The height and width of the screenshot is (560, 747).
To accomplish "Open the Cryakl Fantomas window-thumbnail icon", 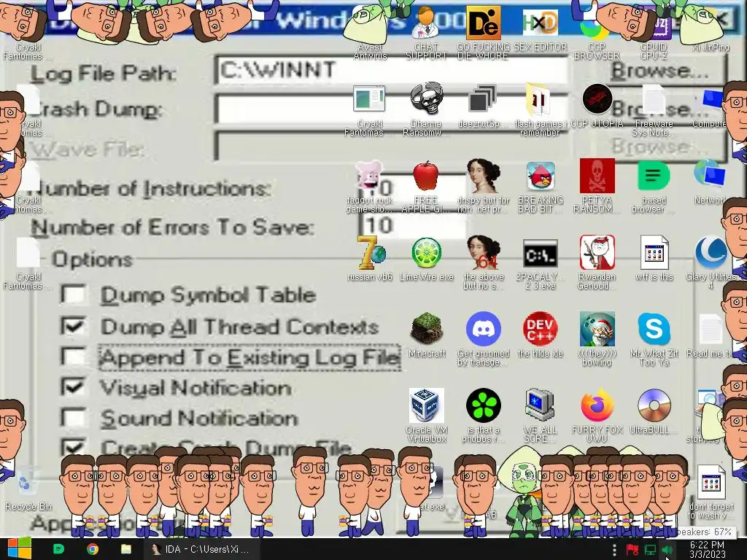I will point(369,99).
